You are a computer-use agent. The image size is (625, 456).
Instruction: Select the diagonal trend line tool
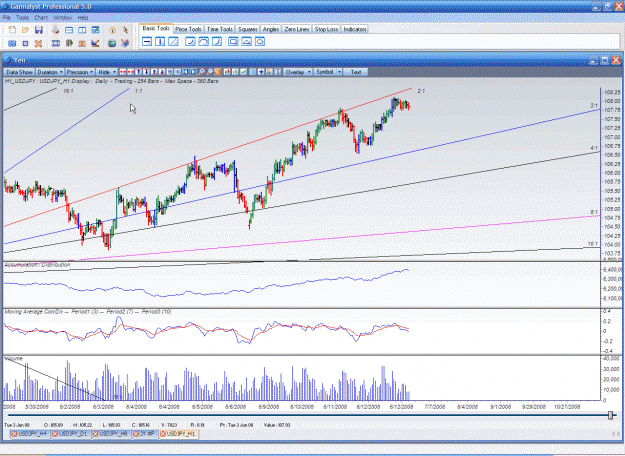click(x=173, y=41)
